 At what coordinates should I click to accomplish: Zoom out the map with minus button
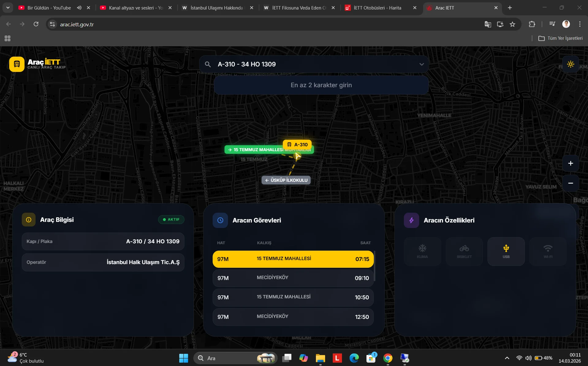click(570, 183)
